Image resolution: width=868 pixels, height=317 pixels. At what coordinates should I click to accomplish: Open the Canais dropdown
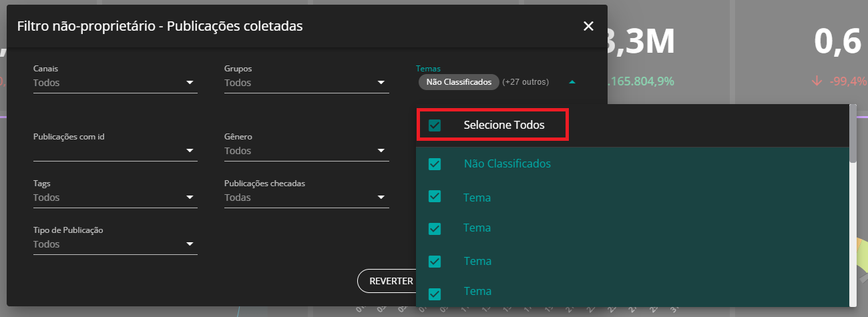coord(116,83)
